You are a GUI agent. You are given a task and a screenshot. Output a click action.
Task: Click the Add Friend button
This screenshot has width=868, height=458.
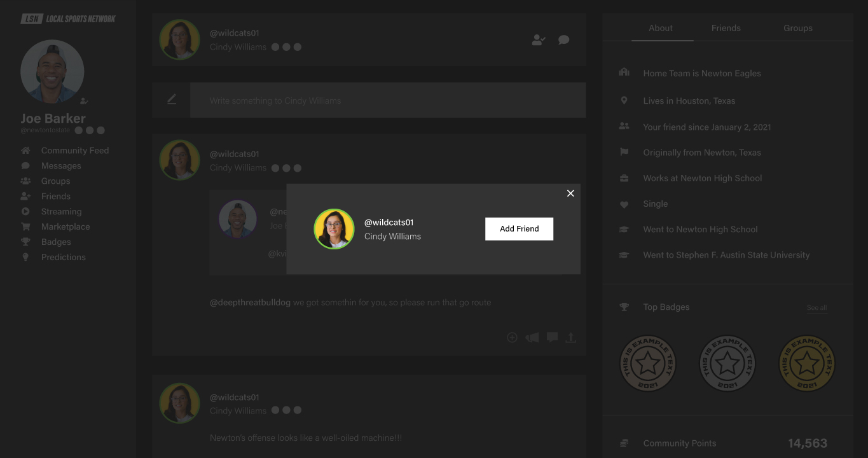pos(519,229)
